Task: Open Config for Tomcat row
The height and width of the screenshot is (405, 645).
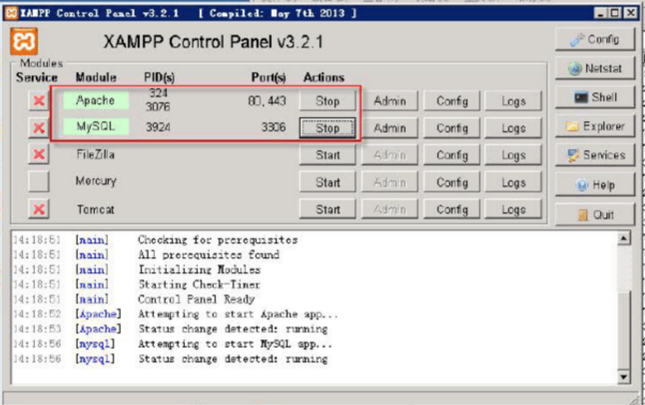Action: click(x=452, y=210)
